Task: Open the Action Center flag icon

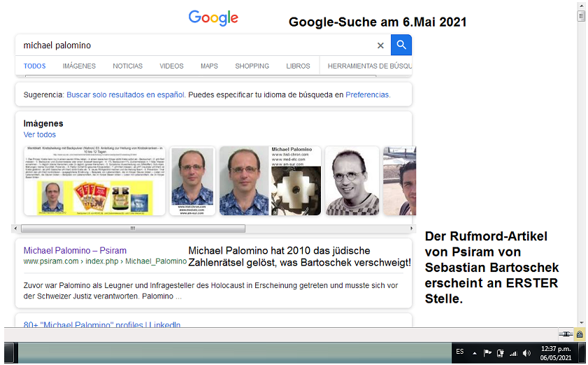Action: (488, 353)
